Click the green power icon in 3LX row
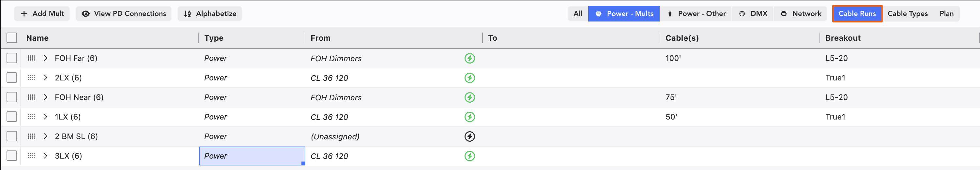This screenshot has height=170, width=980. [469, 156]
